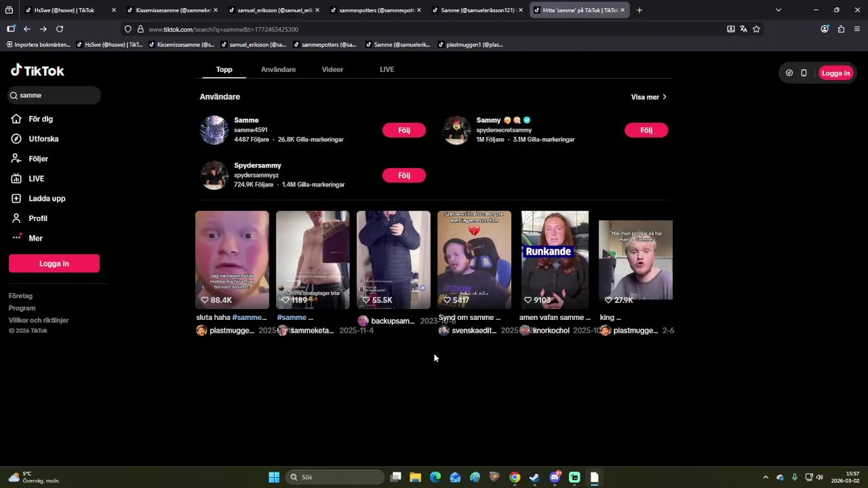
Task: Reload the page with the refresh icon
Action: [60, 29]
